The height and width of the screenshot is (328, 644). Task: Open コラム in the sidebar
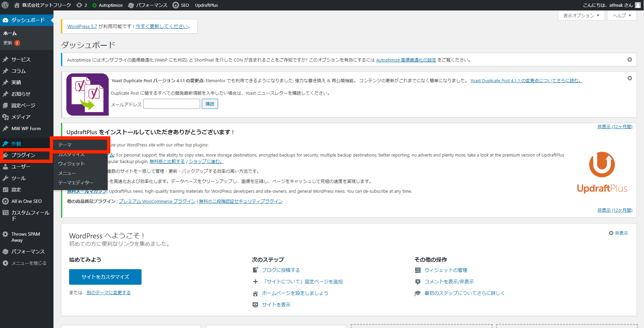pyautogui.click(x=27, y=71)
